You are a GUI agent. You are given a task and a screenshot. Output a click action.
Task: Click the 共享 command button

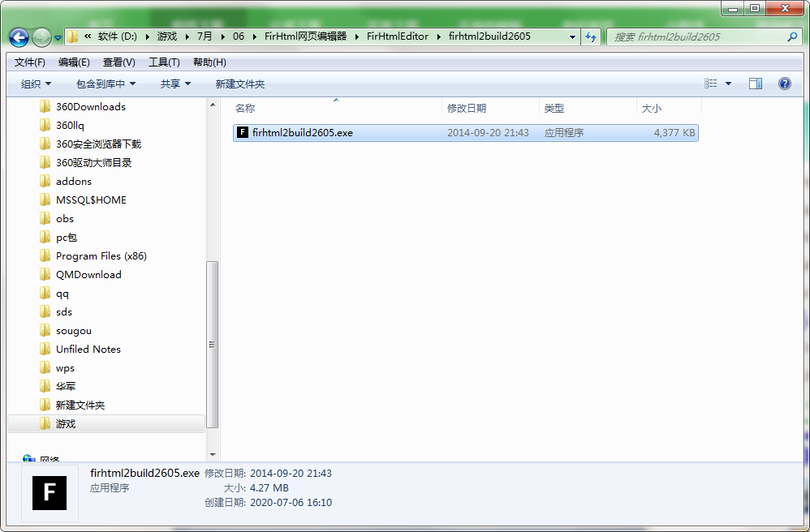[x=172, y=83]
